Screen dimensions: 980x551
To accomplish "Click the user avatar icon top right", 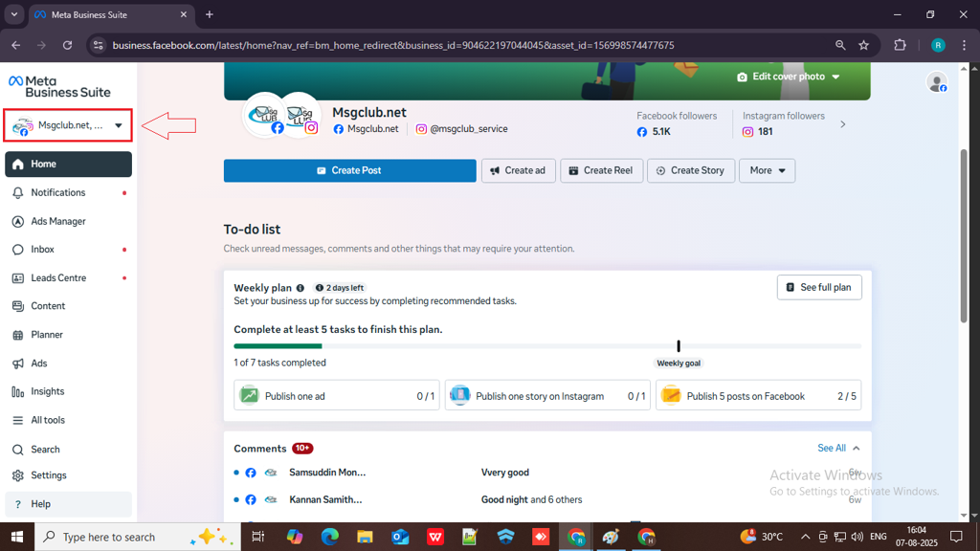I will coord(937,82).
